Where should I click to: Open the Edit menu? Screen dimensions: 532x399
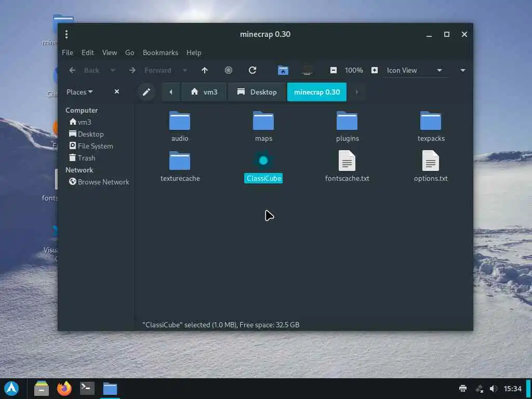[x=87, y=52]
